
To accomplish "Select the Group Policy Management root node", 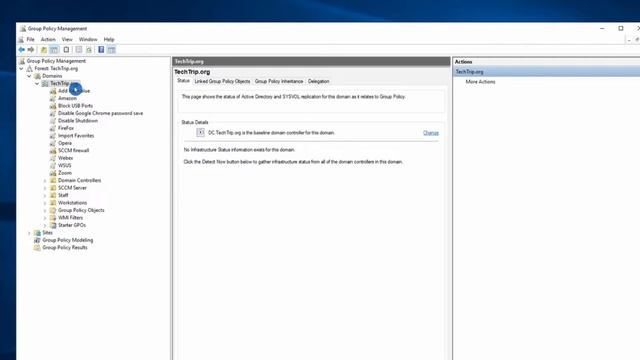I will (56, 61).
